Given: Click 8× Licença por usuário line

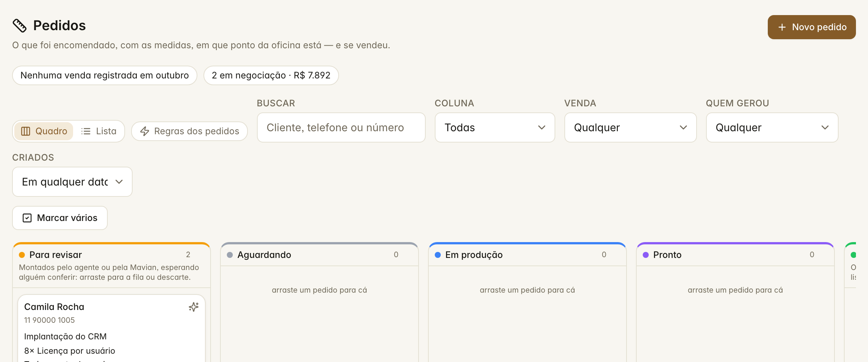Looking at the screenshot, I should click(70, 351).
